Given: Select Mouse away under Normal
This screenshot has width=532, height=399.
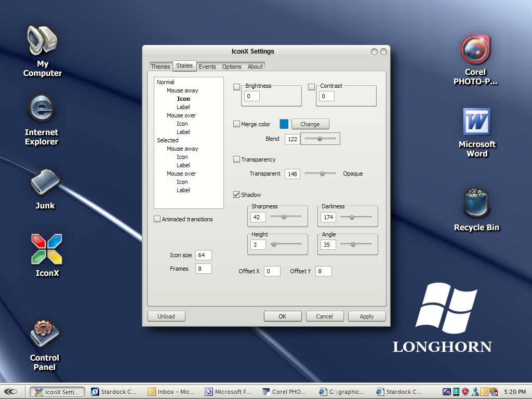Looking at the screenshot, I should (182, 90).
